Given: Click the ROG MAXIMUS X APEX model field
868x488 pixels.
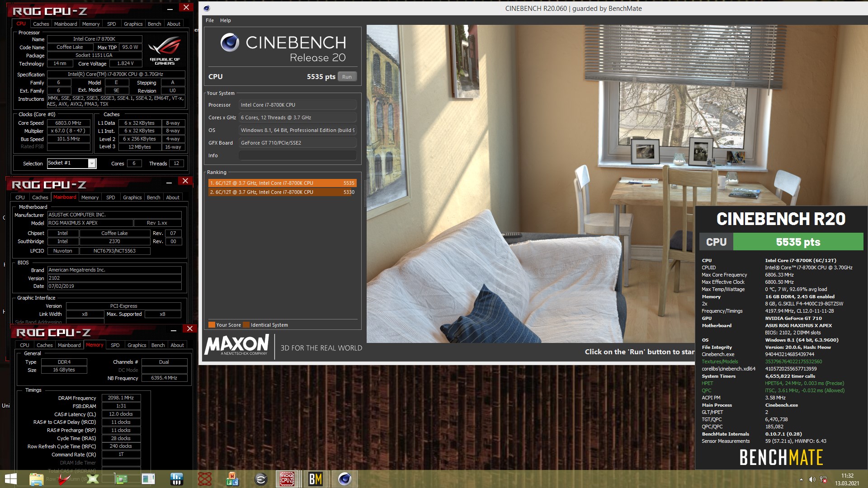Looking at the screenshot, I should [x=90, y=223].
